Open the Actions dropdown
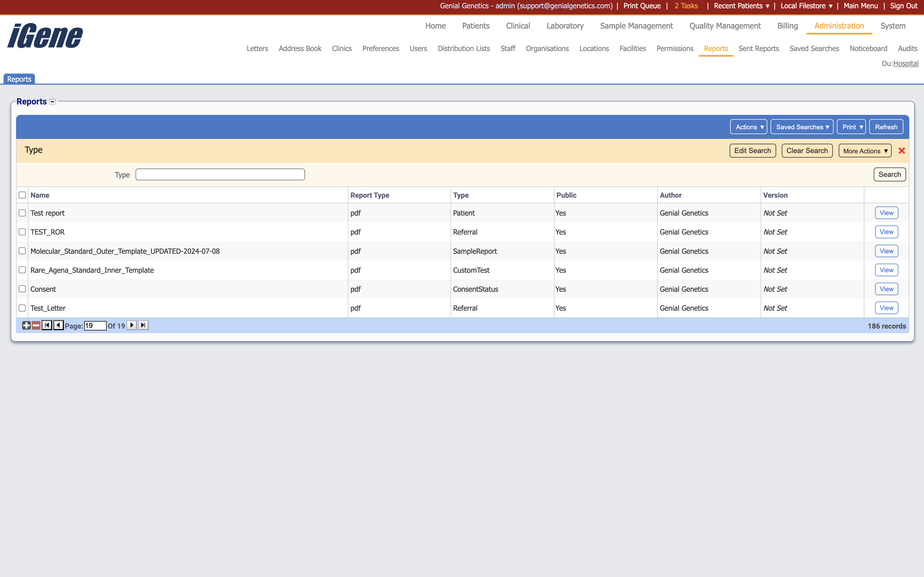Screen dimensions: 924x577 tap(748, 127)
